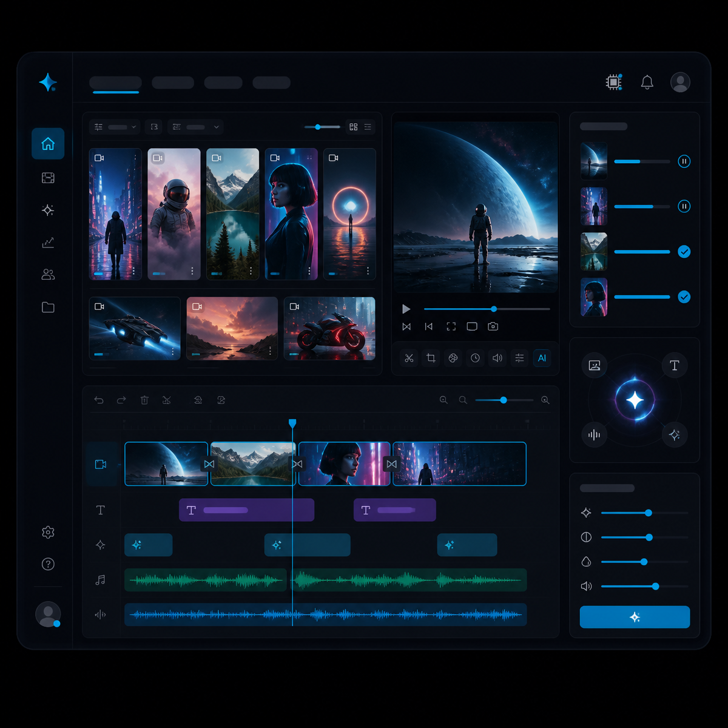728x728 pixels.
Task: Click the preview playback progress slider
Action: pyautogui.click(x=487, y=309)
